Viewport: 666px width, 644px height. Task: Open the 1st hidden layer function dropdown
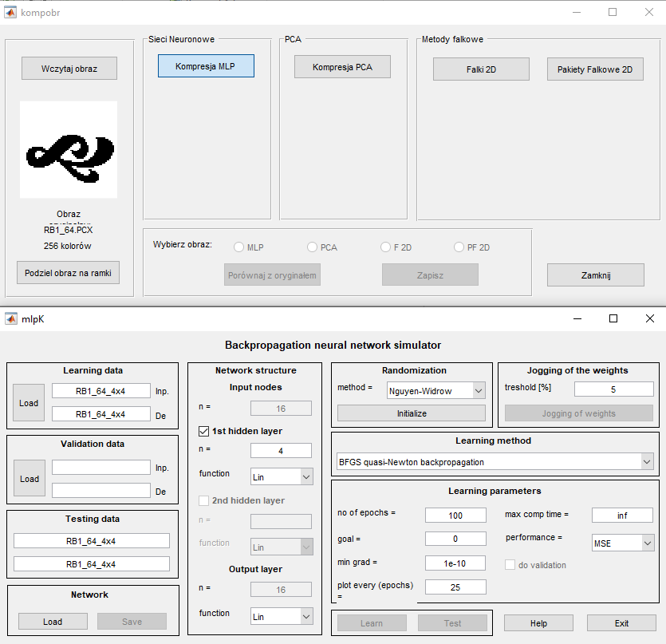point(282,476)
